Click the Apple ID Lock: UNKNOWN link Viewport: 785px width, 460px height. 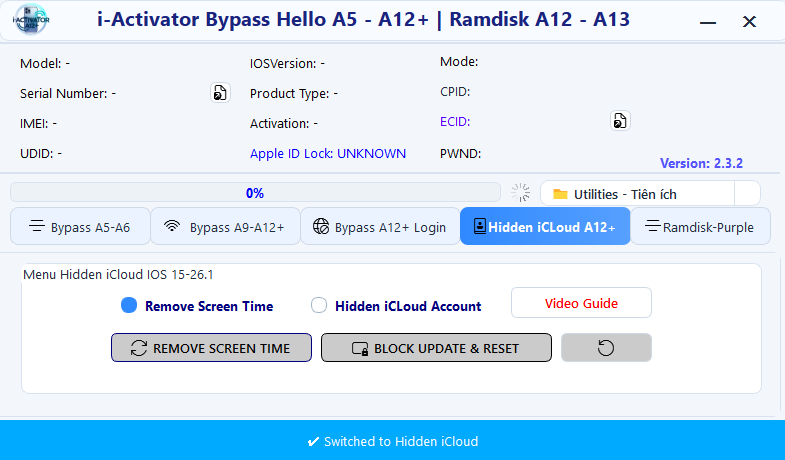click(x=328, y=154)
